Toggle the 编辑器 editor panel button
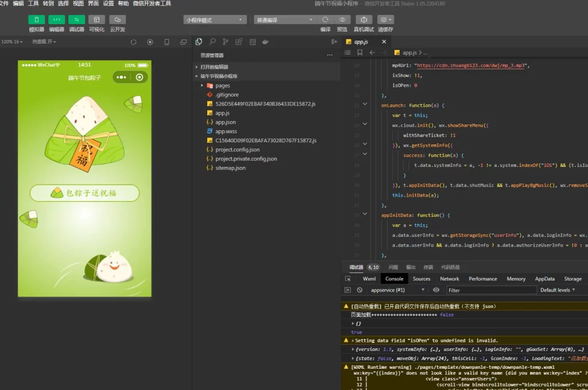588x390 pixels. click(56, 19)
